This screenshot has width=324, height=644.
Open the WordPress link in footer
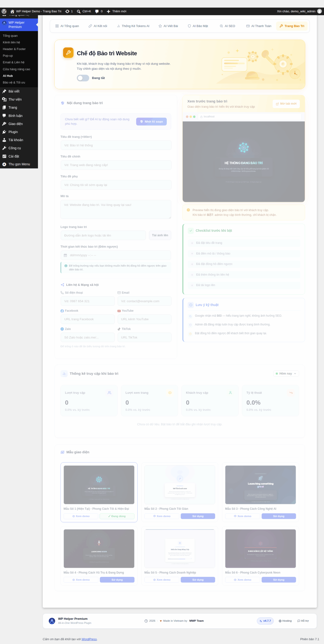click(x=89, y=639)
